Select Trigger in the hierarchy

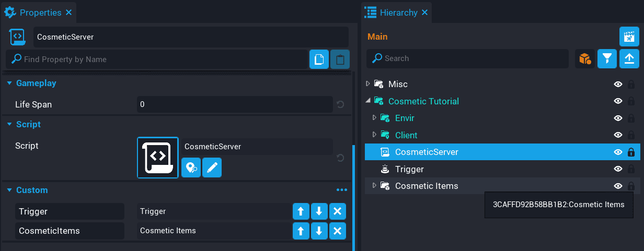409,169
